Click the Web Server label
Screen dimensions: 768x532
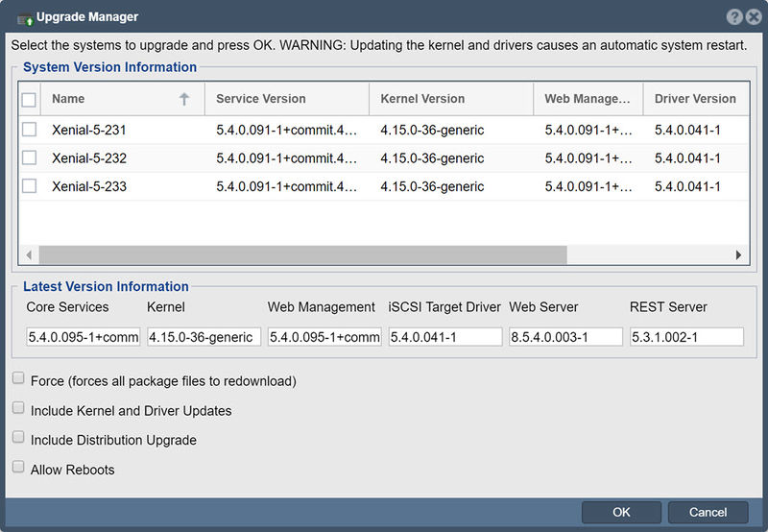(543, 307)
